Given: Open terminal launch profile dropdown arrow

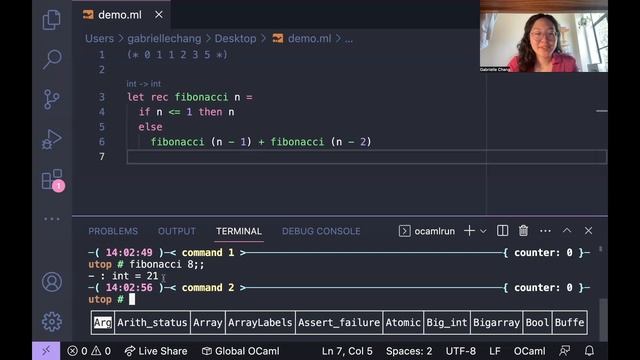Looking at the screenshot, I should pos(483,231).
